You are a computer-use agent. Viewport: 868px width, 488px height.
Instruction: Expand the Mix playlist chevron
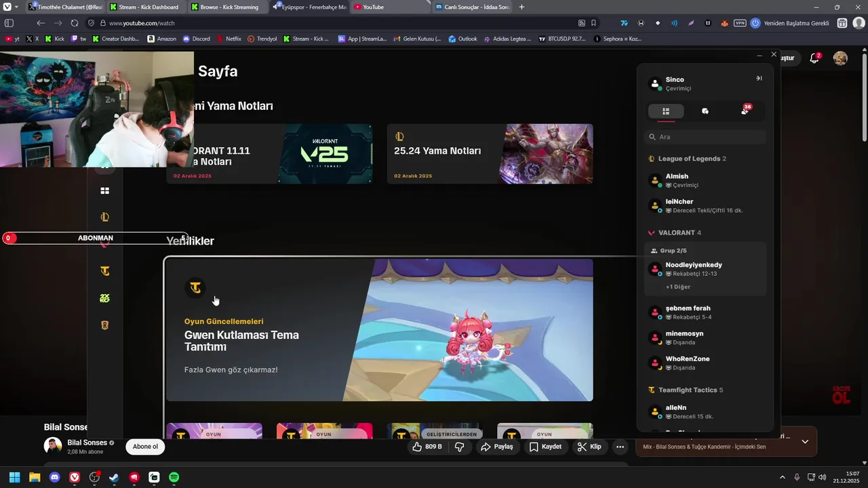(805, 441)
